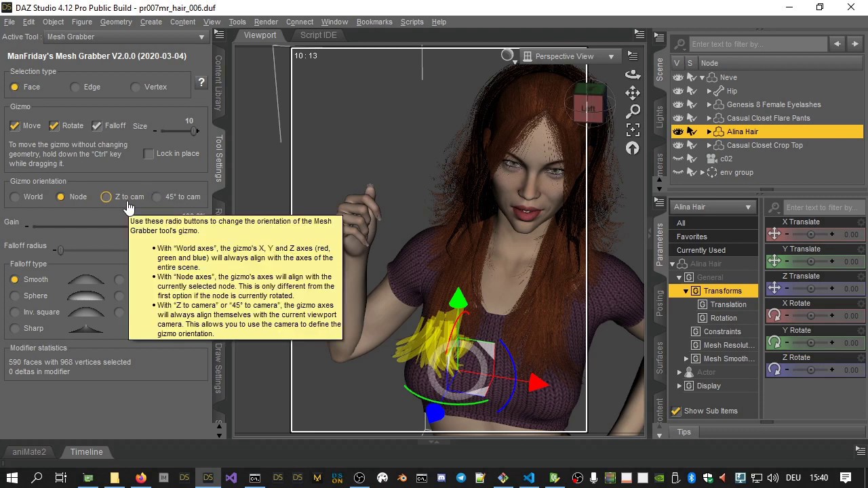The width and height of the screenshot is (868, 488).
Task: Open the Tips section
Action: click(684, 432)
